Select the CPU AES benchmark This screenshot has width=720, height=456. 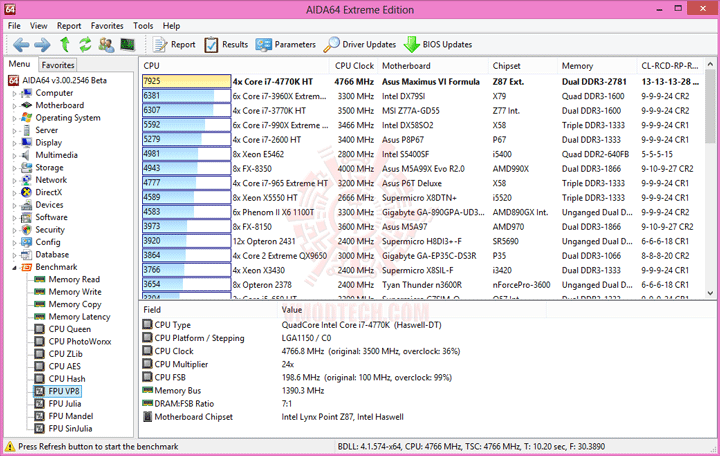[x=64, y=366]
